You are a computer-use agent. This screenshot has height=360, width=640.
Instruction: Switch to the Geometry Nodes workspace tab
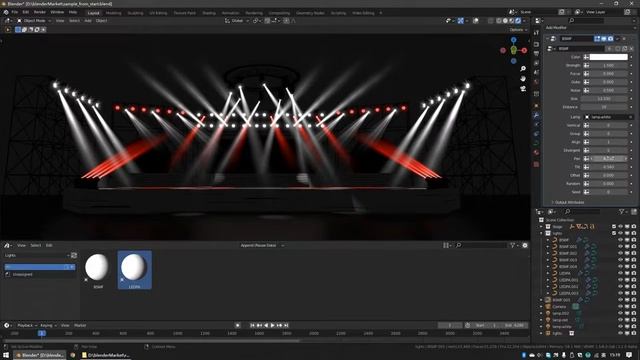coord(310,13)
